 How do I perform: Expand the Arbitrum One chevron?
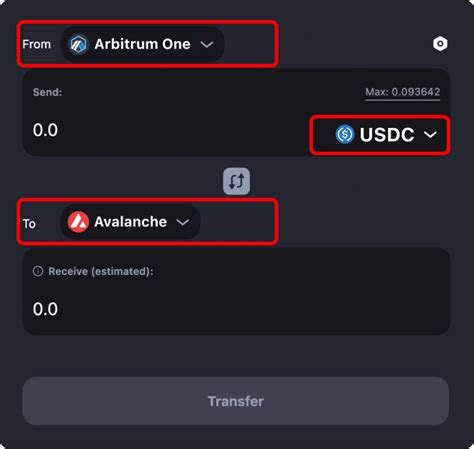click(207, 44)
